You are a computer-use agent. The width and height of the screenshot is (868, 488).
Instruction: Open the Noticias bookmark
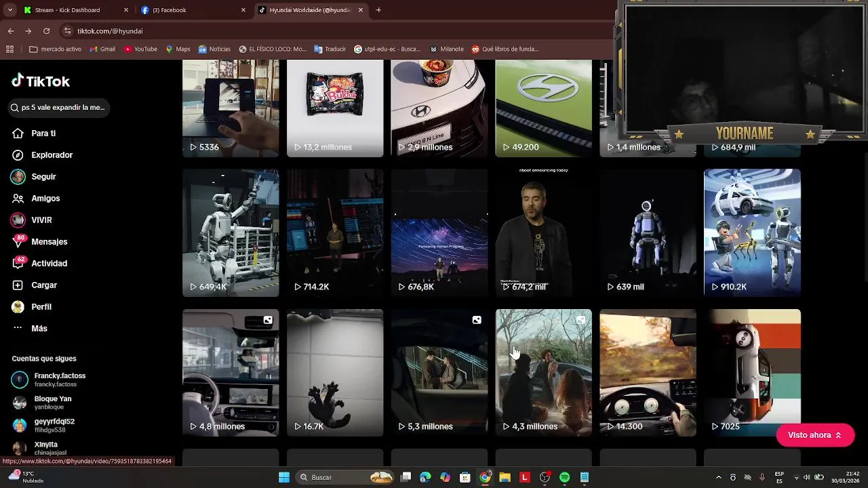pyautogui.click(x=214, y=49)
